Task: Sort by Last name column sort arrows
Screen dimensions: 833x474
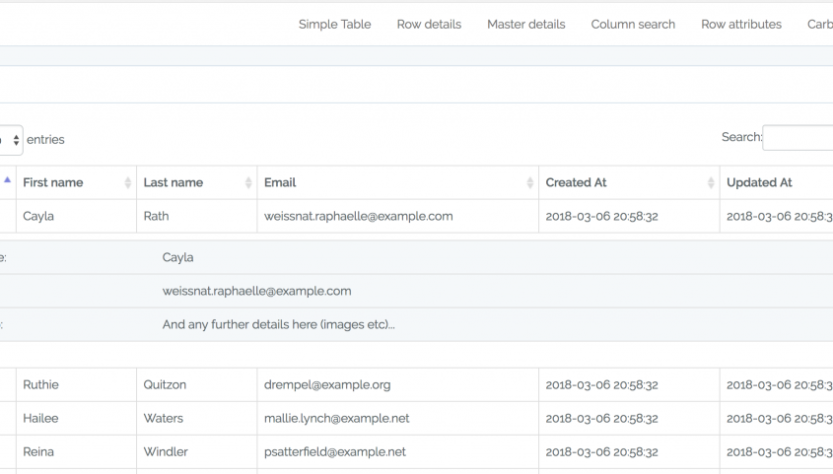Action: (x=248, y=183)
